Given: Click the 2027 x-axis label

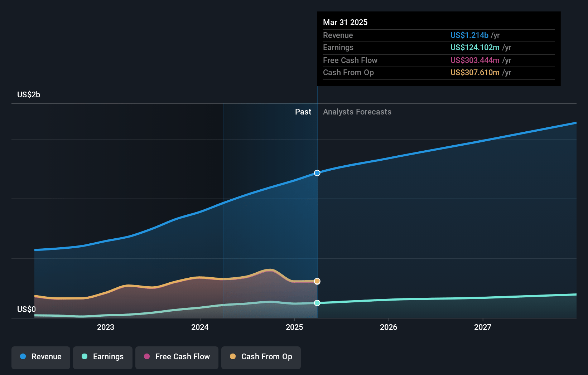Looking at the screenshot, I should [483, 327].
